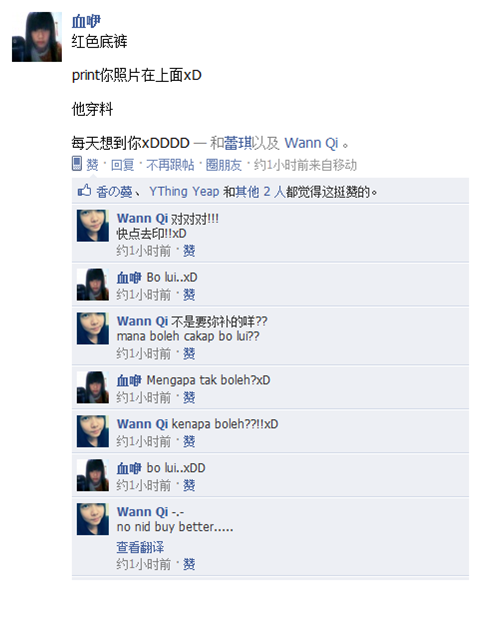Click Wann Qi name in 'mana boleh' comment
This screenshot has width=493, height=623.
pos(142,321)
